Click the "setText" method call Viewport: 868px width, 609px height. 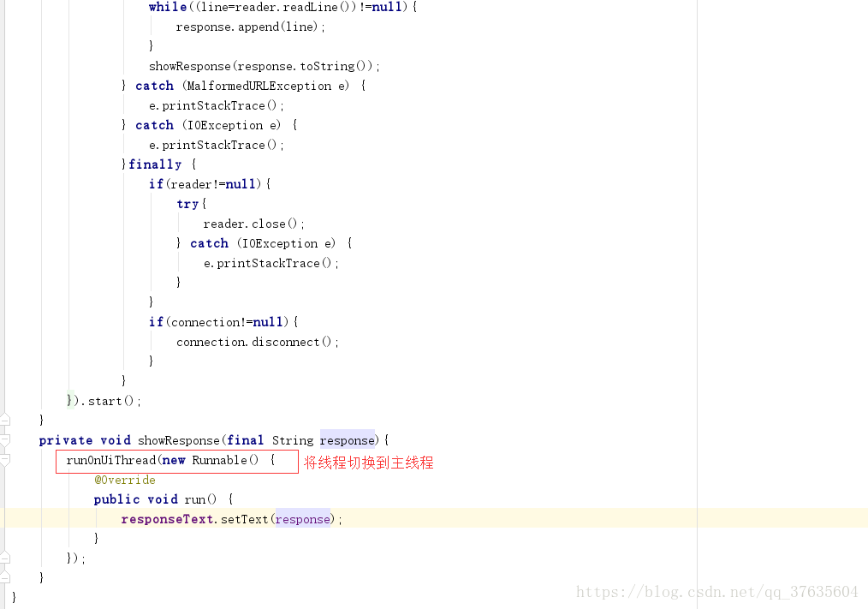coord(244,519)
